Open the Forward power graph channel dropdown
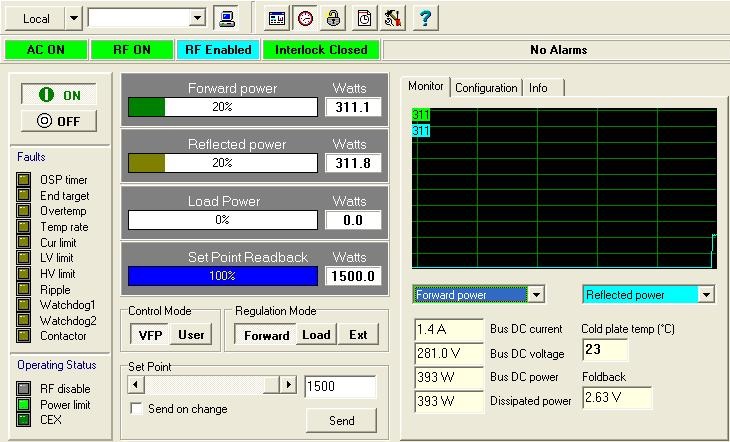The height and width of the screenshot is (442, 730). (x=536, y=295)
